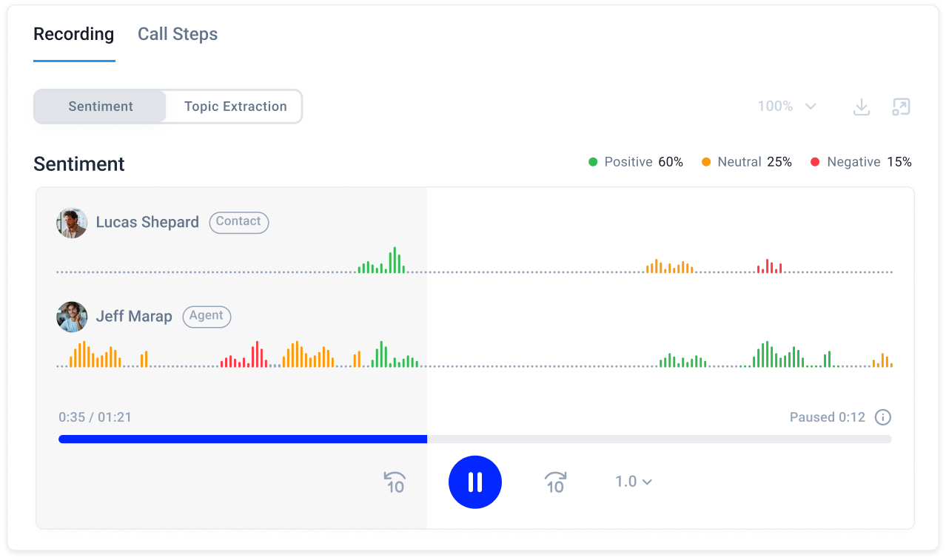Click the Contact badge for Lucas Shepard
The height and width of the screenshot is (560, 946).
pos(238,222)
